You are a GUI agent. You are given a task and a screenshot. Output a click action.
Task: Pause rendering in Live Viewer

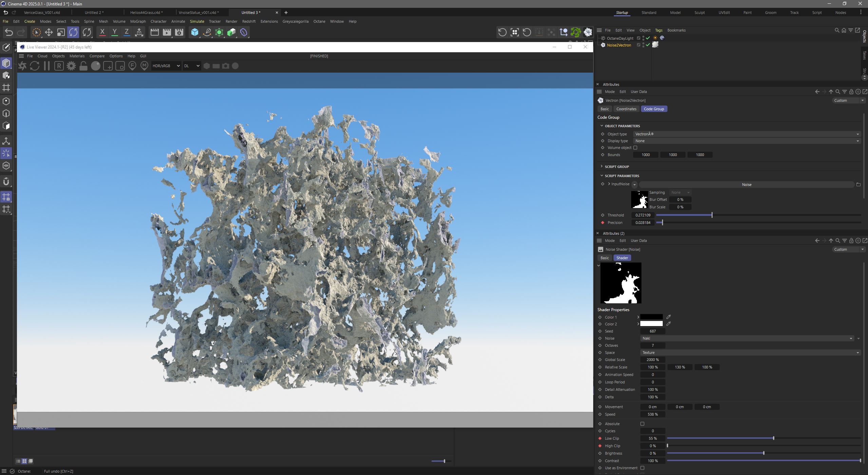tap(47, 66)
